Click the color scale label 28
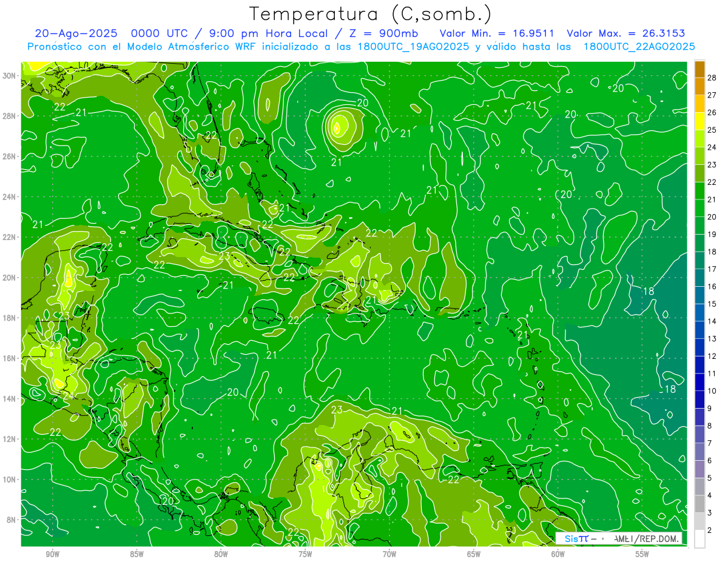This screenshot has width=728, height=562. [712, 78]
